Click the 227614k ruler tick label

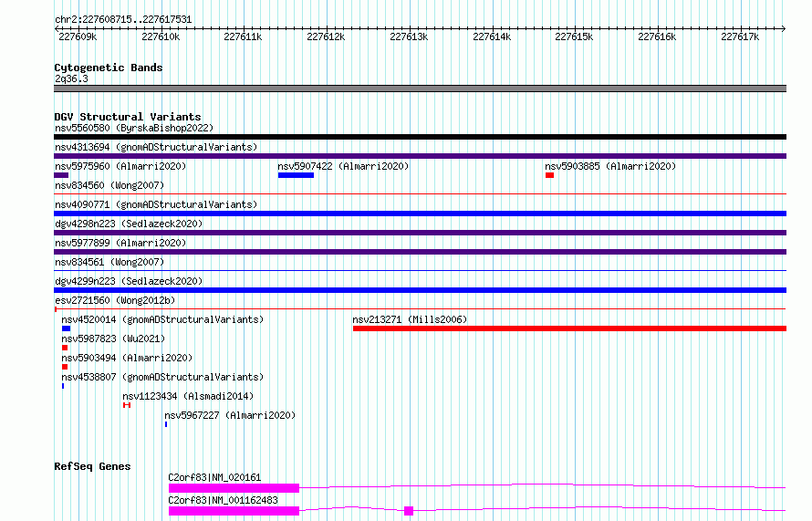click(x=492, y=36)
